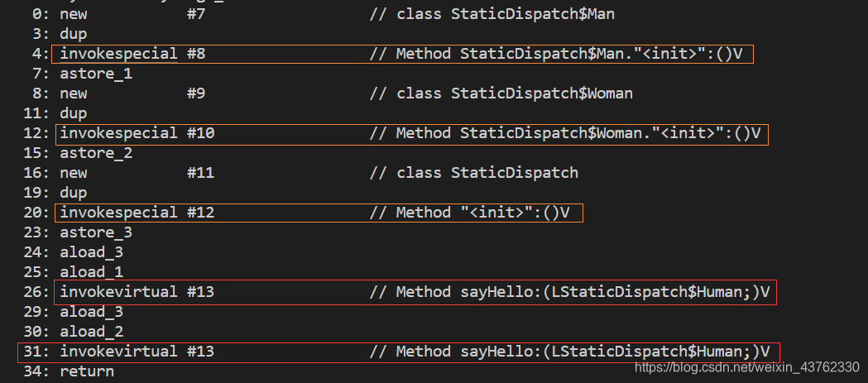868x383 pixels.
Task: Open the blog.csdn.net watermark link
Action: point(746,366)
